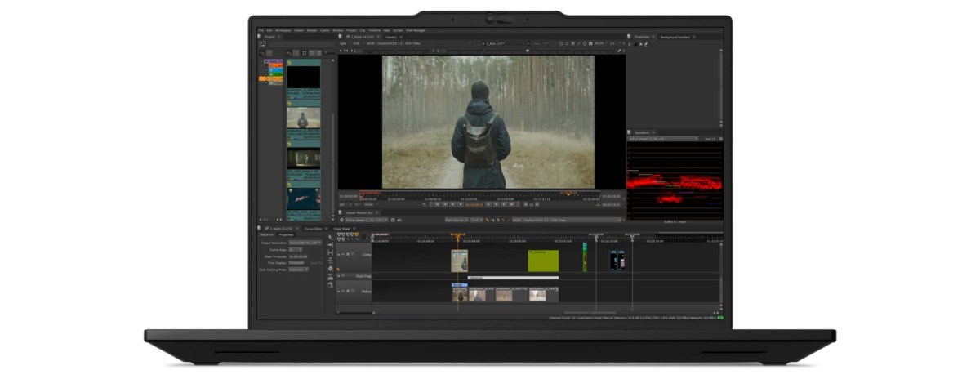Select the razor tool in timeline toolbar
Screen dimensions: 980x379
point(330,268)
